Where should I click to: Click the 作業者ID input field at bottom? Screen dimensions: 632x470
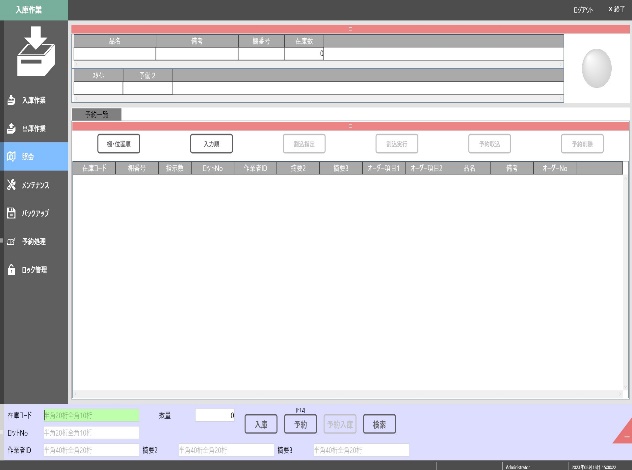point(91,450)
